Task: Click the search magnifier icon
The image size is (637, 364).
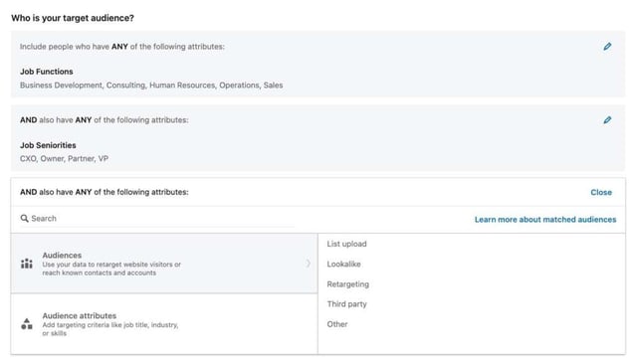Action: [24, 219]
